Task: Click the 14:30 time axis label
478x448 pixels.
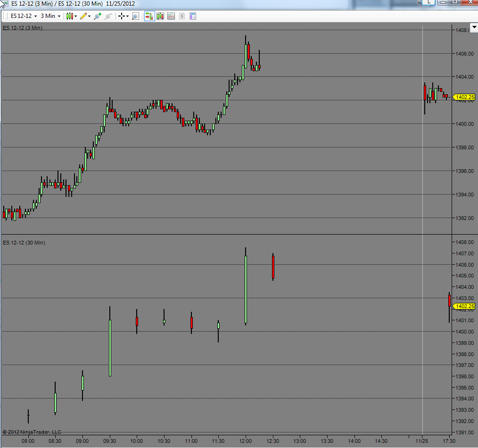Action: coord(381,441)
